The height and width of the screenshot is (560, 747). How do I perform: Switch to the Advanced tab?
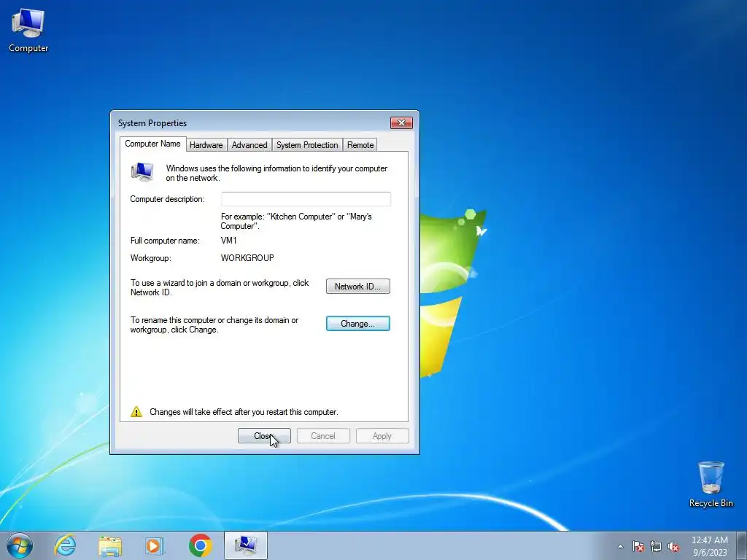coord(249,145)
